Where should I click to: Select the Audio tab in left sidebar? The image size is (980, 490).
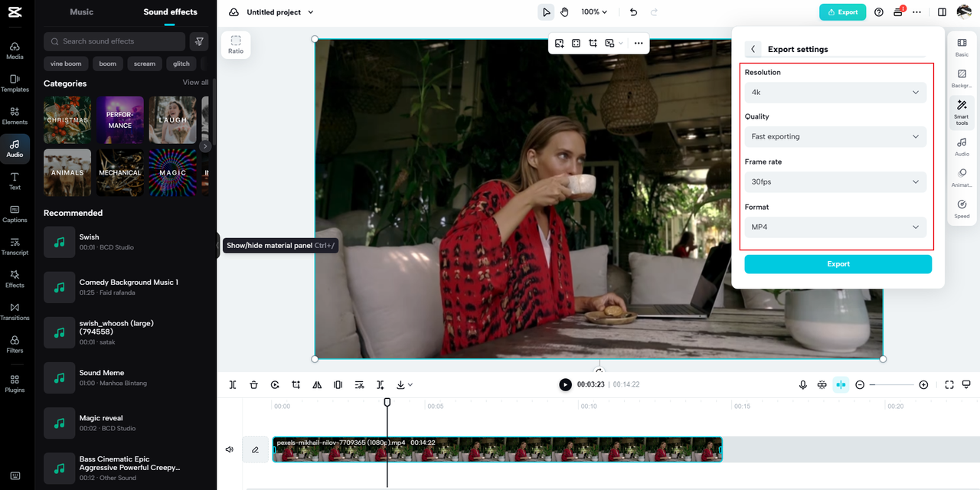pos(15,149)
